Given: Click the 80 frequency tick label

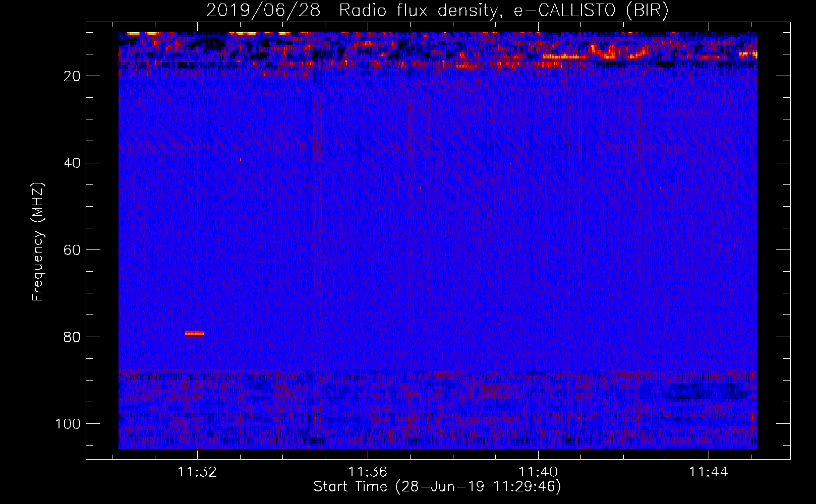Looking at the screenshot, I should [73, 337].
